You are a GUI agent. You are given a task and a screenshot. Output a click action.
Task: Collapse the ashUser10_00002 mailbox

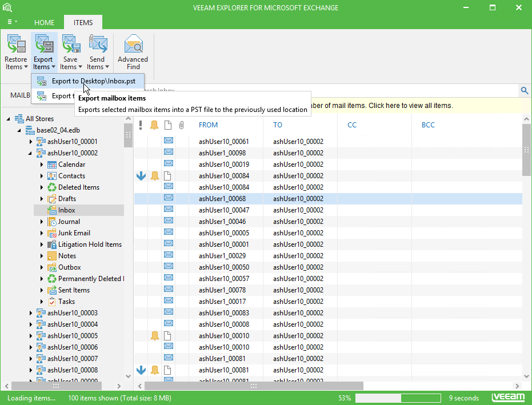(x=30, y=153)
